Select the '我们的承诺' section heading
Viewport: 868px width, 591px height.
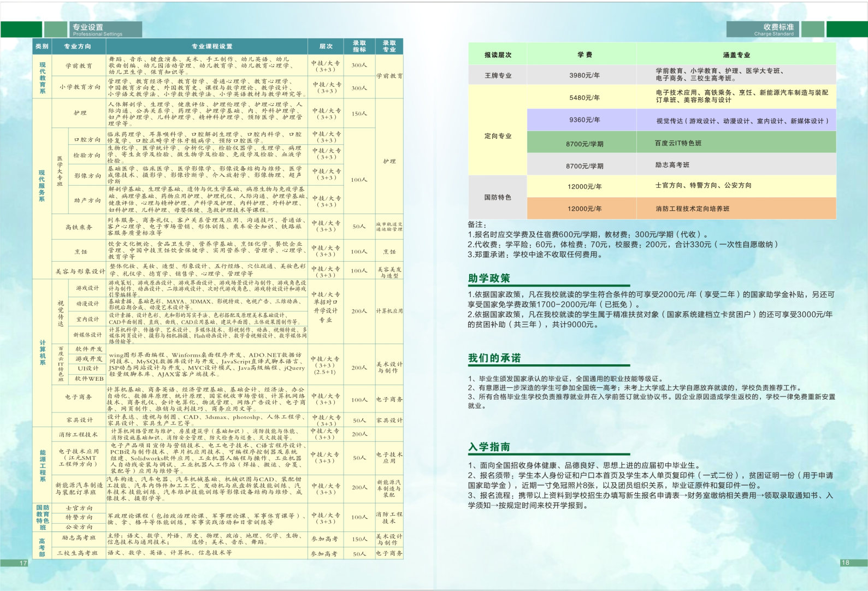(x=494, y=358)
